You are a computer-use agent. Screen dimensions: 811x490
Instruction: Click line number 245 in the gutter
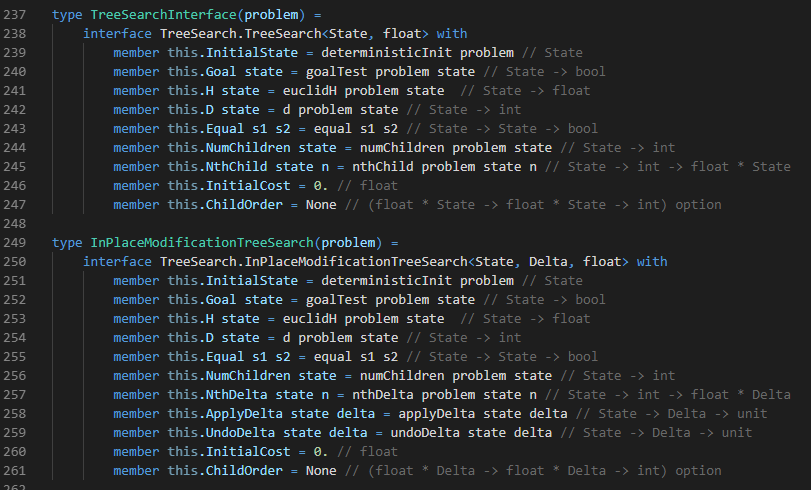(x=18, y=166)
